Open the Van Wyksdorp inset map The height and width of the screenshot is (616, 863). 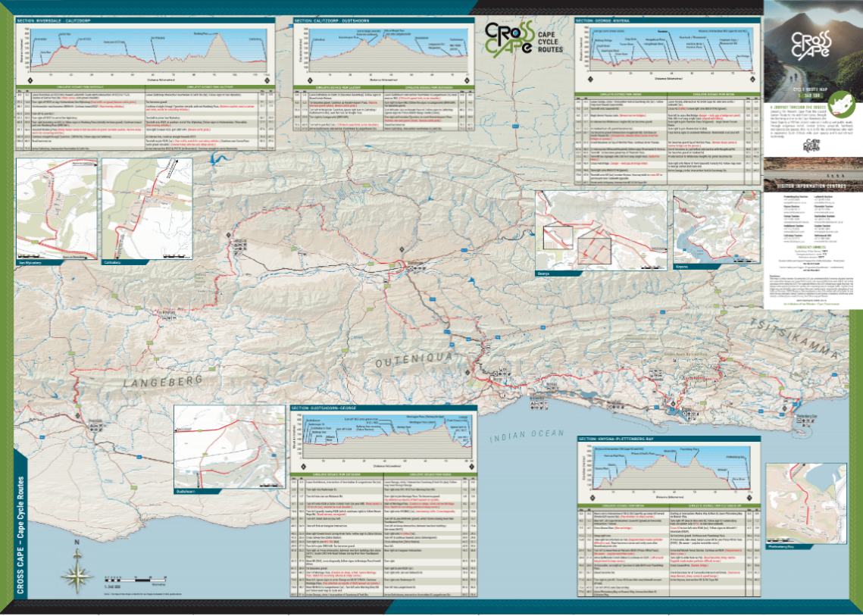tap(57, 209)
